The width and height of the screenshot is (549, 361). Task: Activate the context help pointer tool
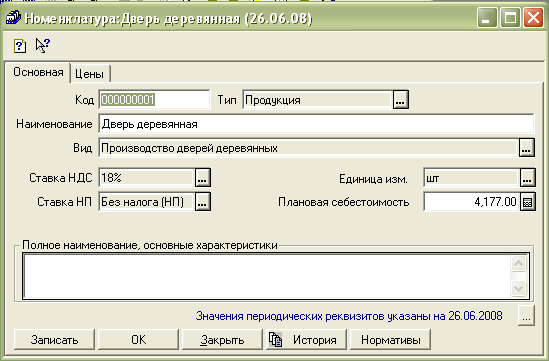point(43,46)
